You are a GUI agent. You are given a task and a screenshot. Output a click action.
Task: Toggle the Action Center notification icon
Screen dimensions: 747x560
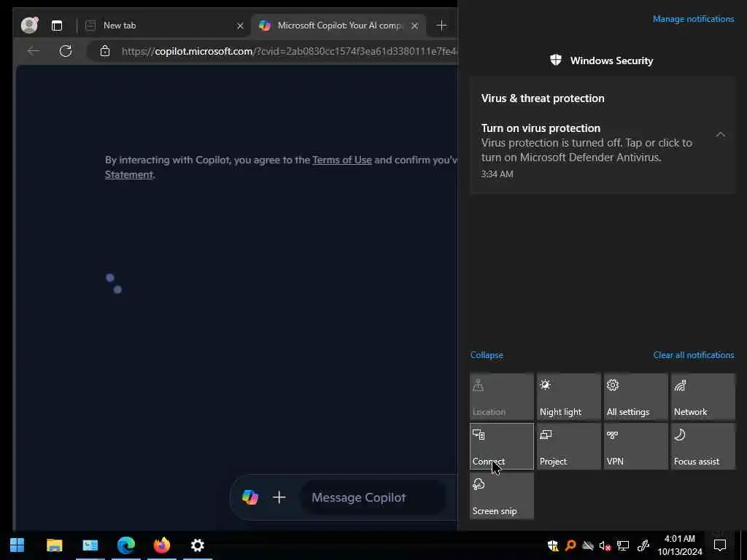click(720, 545)
